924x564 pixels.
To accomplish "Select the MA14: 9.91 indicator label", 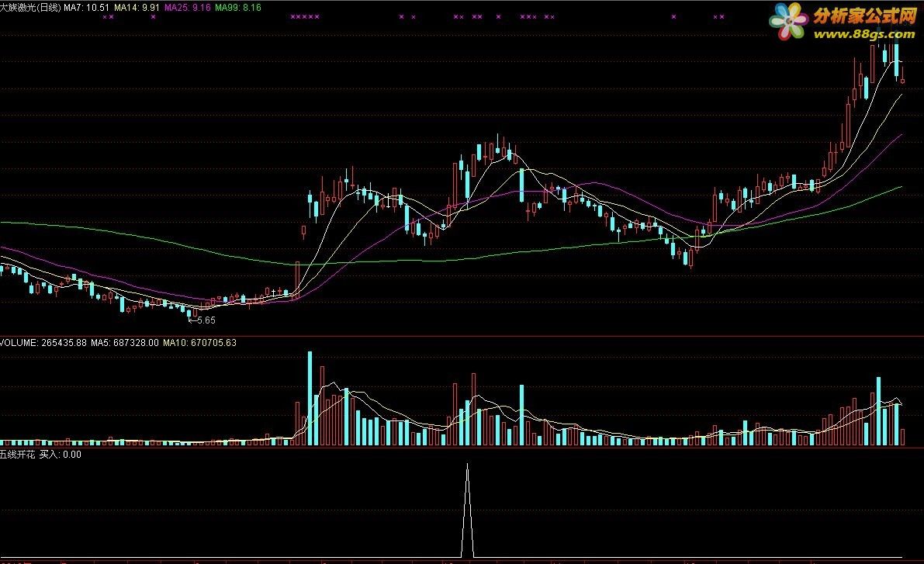I will click(137, 8).
